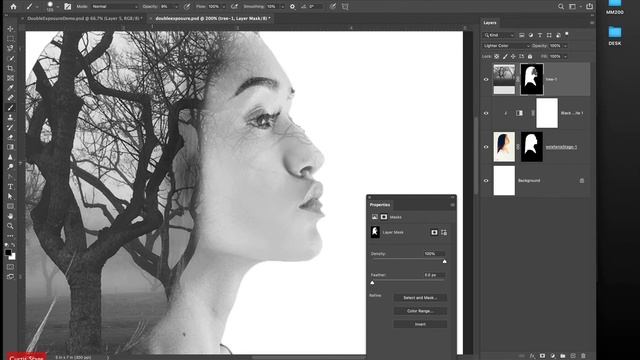The height and width of the screenshot is (360, 640).
Task: Select the Horizontal Type tool
Action: coord(11,187)
